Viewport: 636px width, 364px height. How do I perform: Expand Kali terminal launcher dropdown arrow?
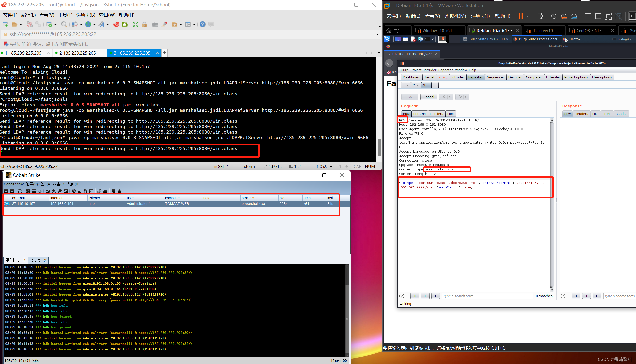(x=433, y=39)
